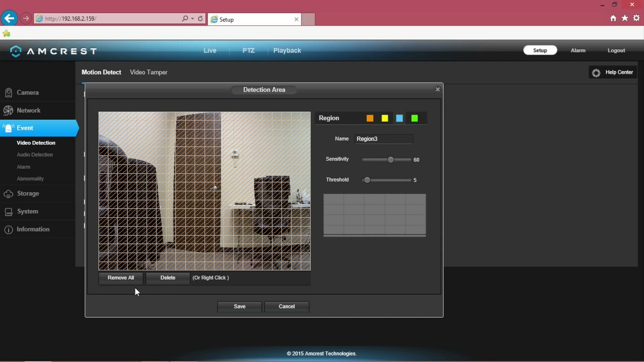This screenshot has width=644, height=362.
Task: Open the Help Center
Action: 612,72
